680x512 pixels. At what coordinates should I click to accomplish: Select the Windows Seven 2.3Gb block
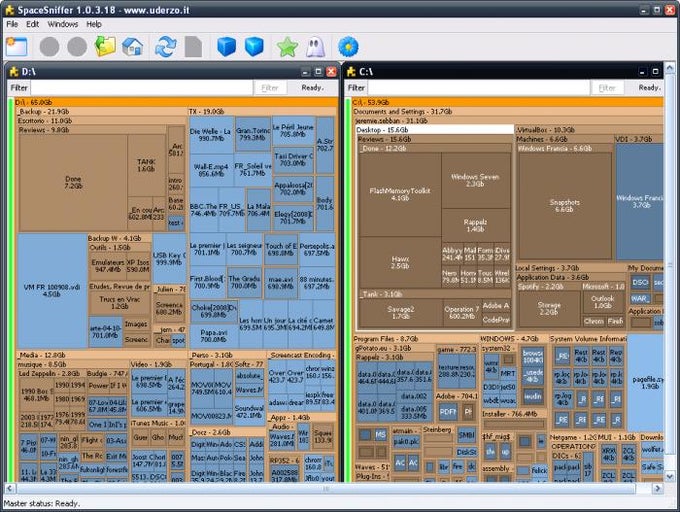coord(475,180)
